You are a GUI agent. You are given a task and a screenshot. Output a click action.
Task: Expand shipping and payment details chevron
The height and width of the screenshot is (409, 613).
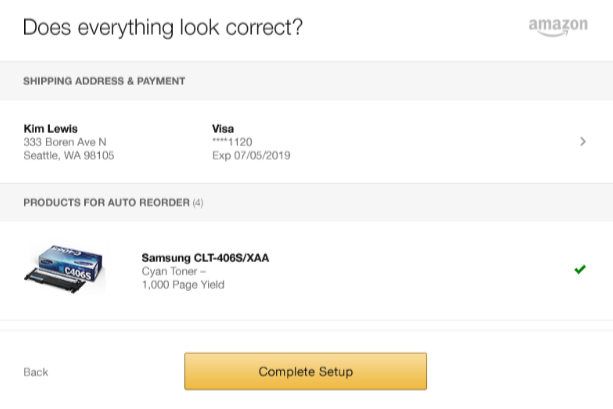[583, 141]
